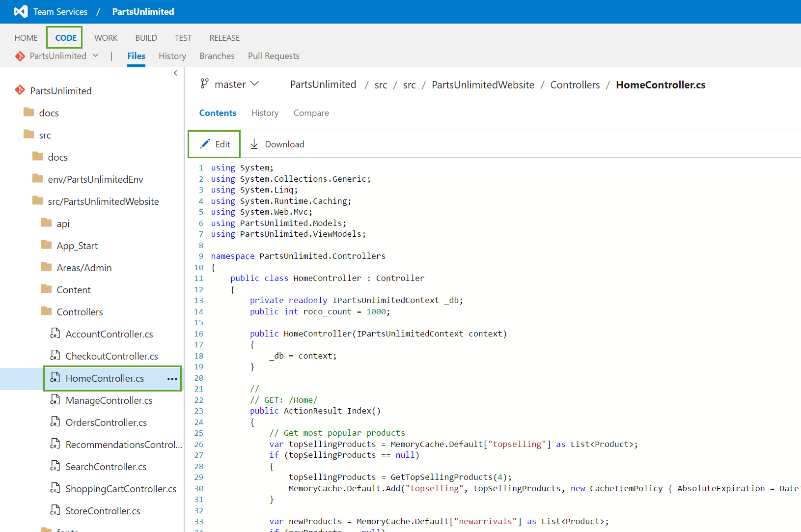Click the env/PartsUnlimitedEnv folder icon

click(x=38, y=178)
